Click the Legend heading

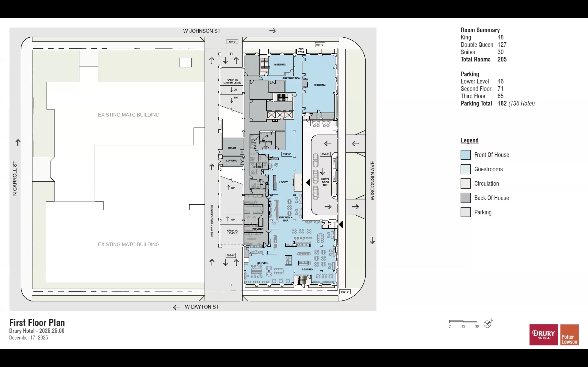coord(469,140)
